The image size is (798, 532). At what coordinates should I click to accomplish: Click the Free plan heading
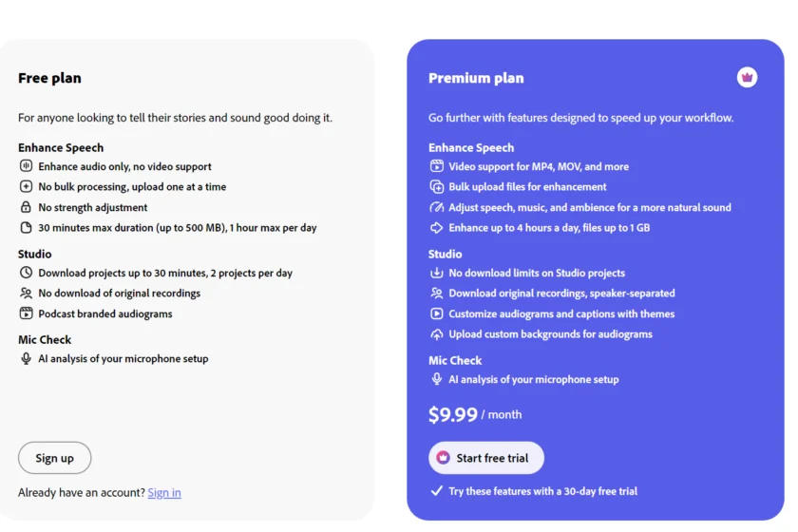pyautogui.click(x=49, y=79)
